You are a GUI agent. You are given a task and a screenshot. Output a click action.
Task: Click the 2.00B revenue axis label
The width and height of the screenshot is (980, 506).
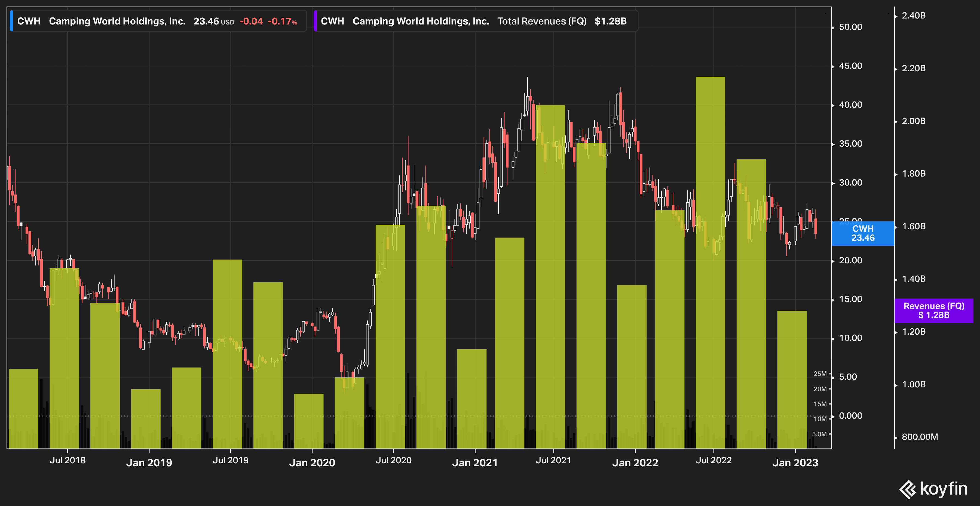click(914, 121)
